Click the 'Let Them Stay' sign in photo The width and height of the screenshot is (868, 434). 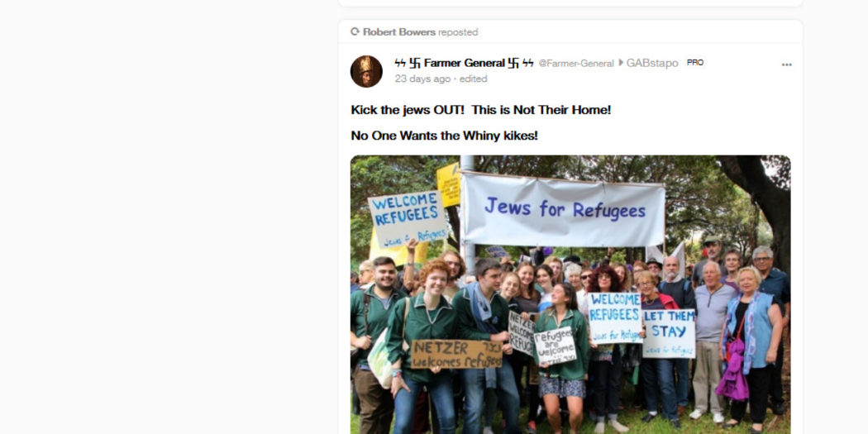coord(669,333)
